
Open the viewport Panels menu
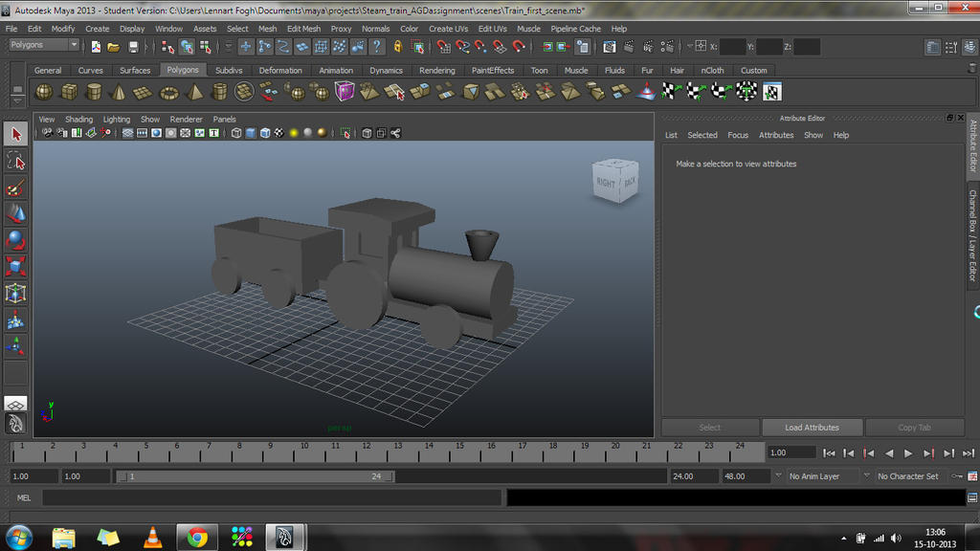(224, 120)
